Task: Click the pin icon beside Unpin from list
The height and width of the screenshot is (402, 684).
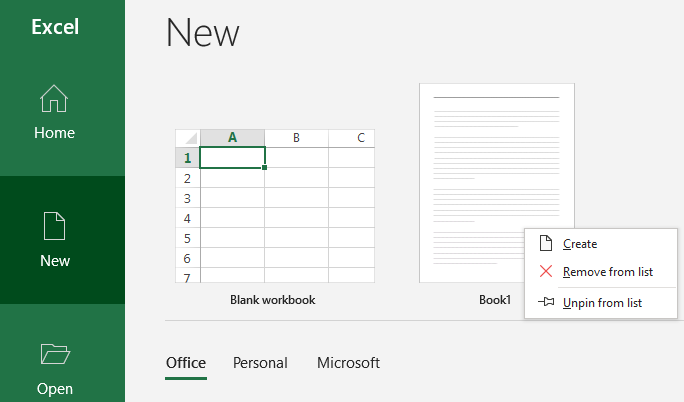Action: coord(546,302)
